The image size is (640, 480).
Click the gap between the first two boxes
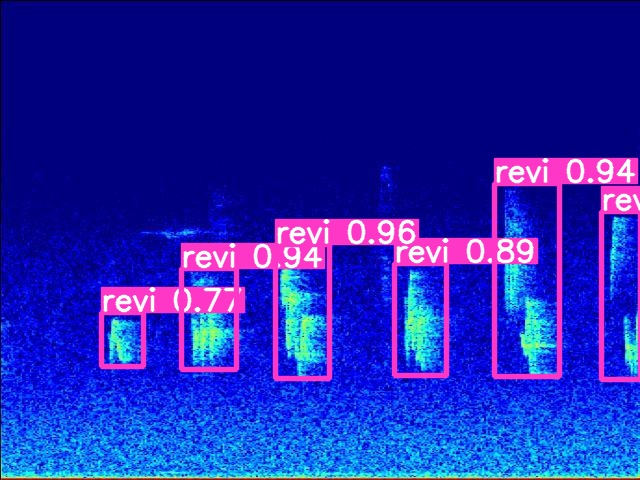tap(162, 340)
